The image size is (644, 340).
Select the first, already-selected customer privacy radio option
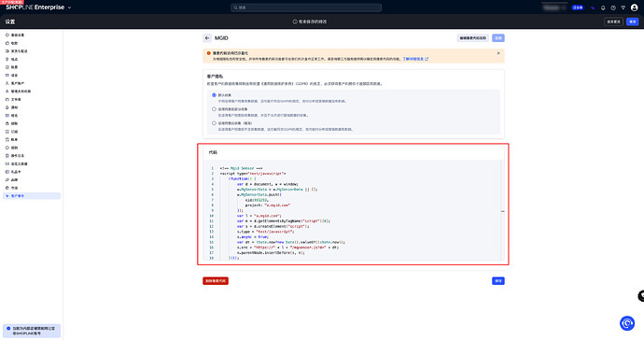coord(214,95)
